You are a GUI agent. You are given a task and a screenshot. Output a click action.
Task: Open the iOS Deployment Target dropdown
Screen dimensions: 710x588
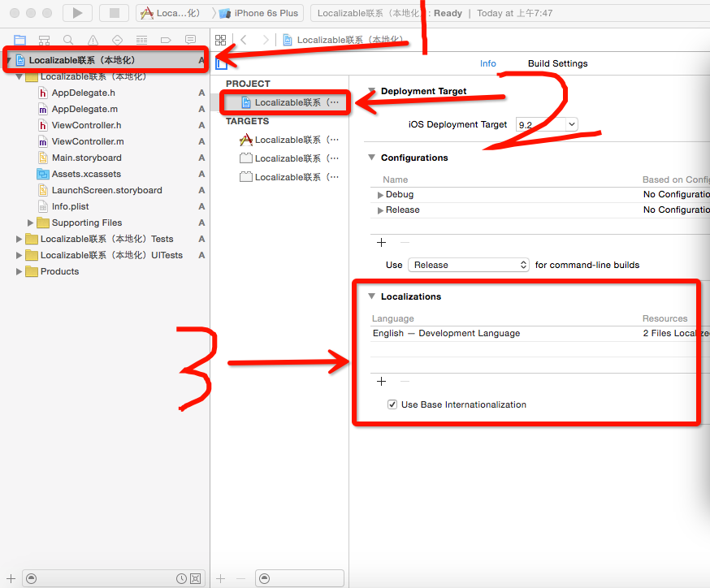click(547, 124)
